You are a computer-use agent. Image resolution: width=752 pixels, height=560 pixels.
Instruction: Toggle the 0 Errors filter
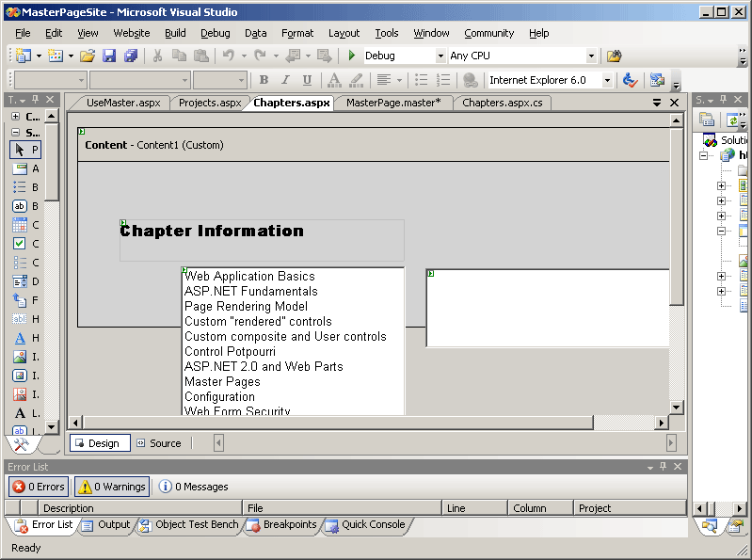coord(39,487)
